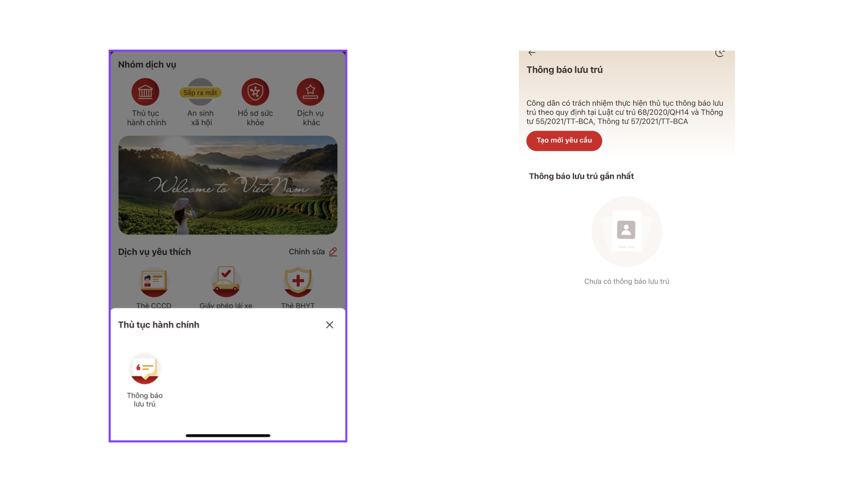
Task: Tap the home indicator bar at bottom
Action: point(228,435)
